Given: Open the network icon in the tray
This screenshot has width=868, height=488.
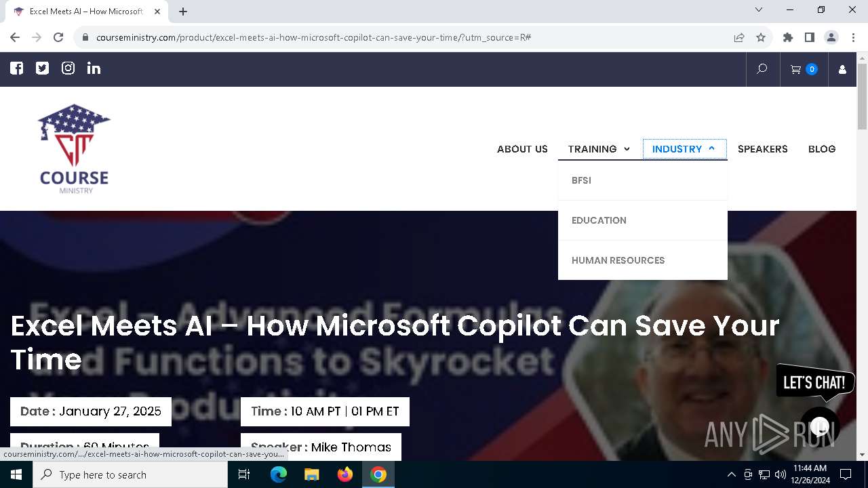Looking at the screenshot, I should click(764, 474).
